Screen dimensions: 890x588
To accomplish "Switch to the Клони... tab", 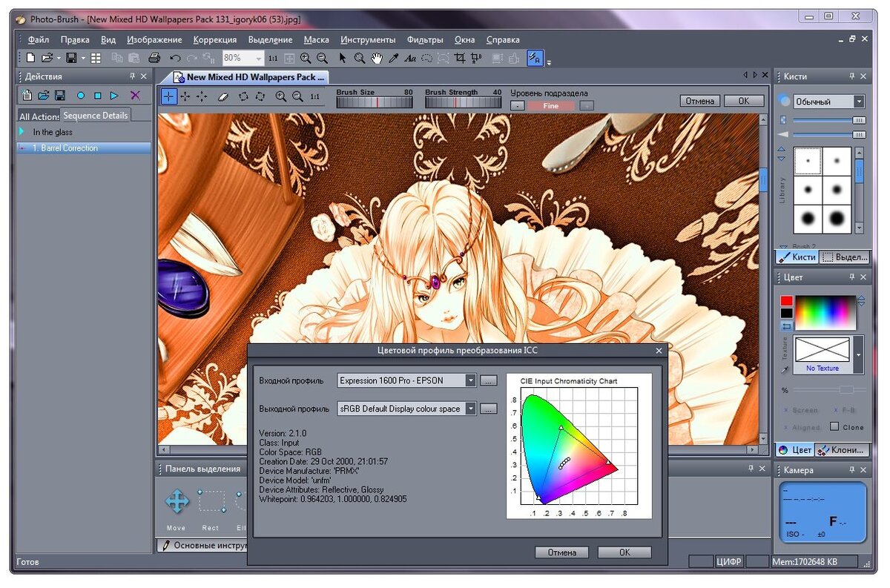I will click(x=841, y=450).
